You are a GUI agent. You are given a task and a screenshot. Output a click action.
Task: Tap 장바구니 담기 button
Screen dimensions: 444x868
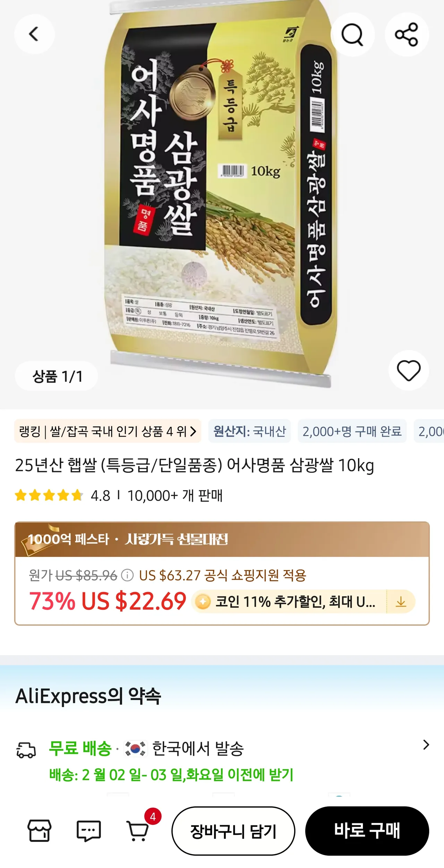[x=233, y=831]
